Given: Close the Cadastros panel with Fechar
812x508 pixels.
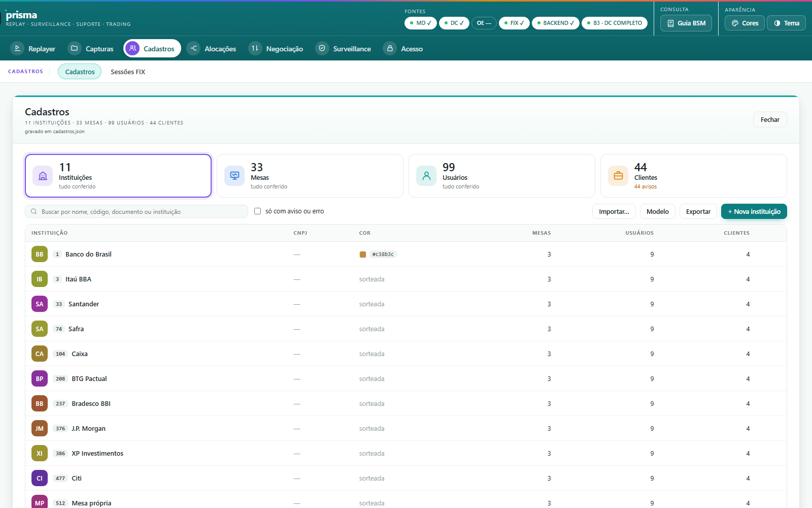Looking at the screenshot, I should tap(770, 119).
